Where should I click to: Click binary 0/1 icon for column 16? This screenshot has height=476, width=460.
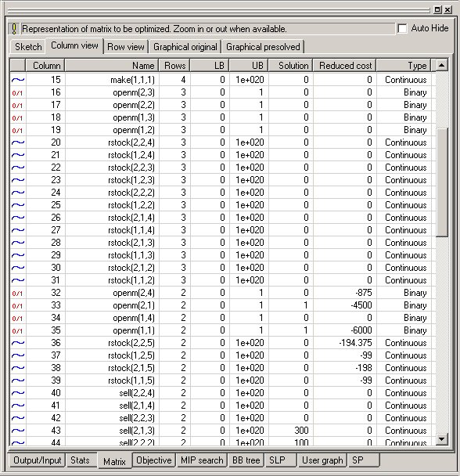tap(17, 93)
